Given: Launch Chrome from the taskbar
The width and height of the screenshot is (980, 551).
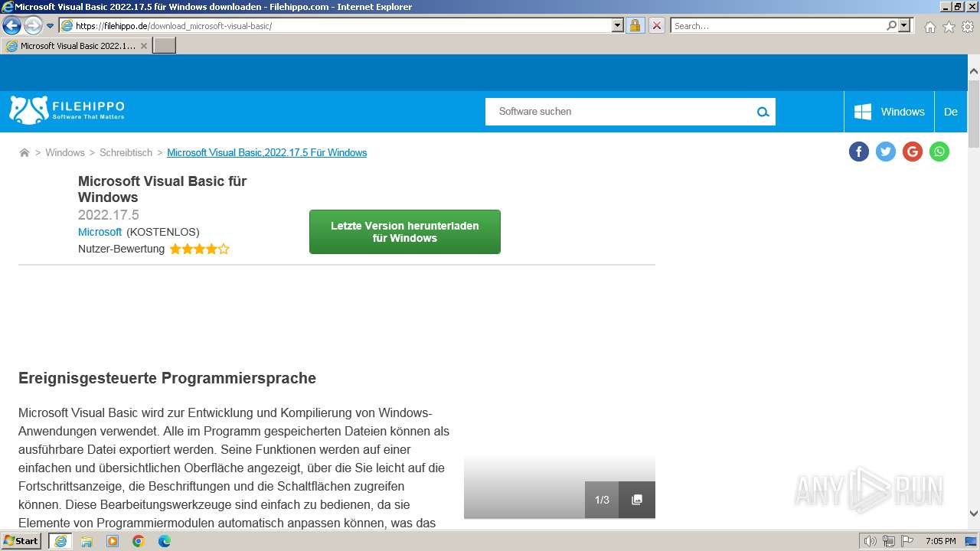Looking at the screenshot, I should point(139,541).
